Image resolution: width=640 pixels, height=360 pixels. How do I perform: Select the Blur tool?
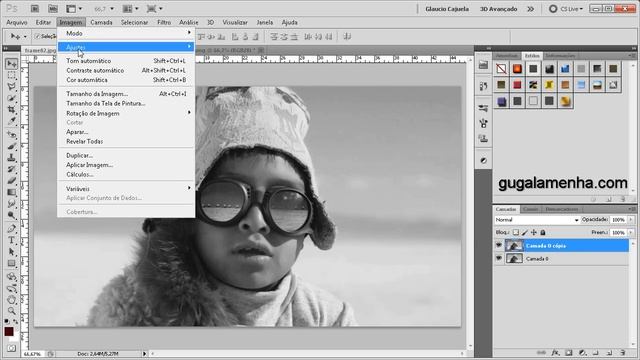coord(11,203)
